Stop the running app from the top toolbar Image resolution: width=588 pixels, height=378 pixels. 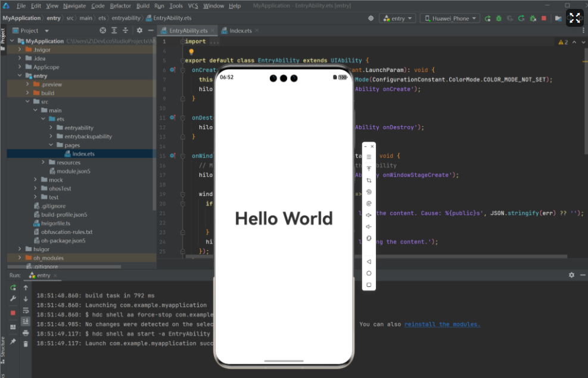click(544, 18)
